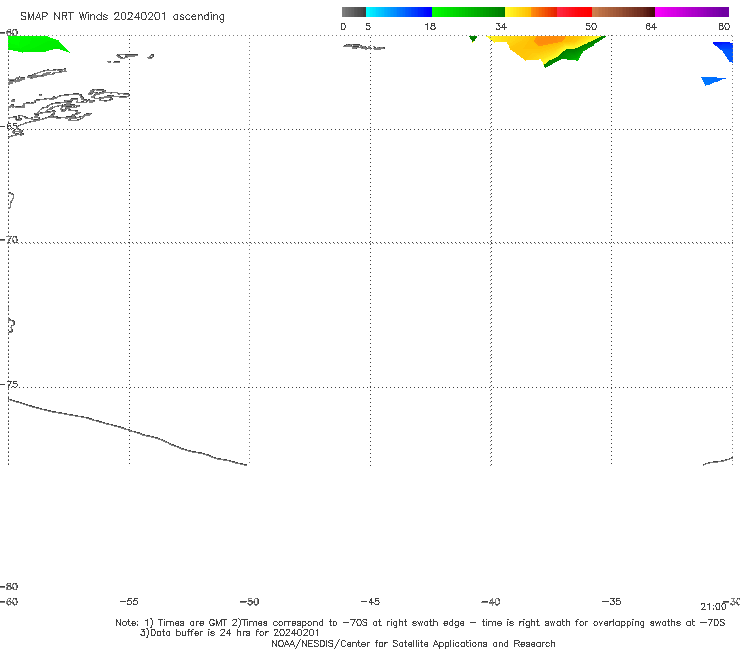Image resolution: width=740 pixels, height=650 pixels.
Task: Click the color scale label '34'
Action: [501, 26]
